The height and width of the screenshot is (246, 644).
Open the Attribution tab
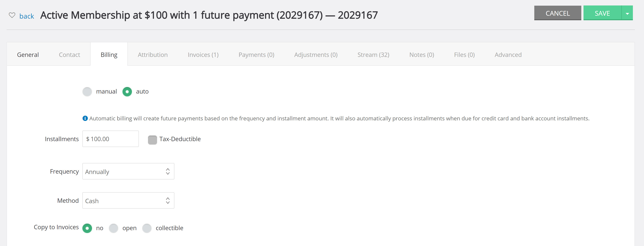pos(153,55)
